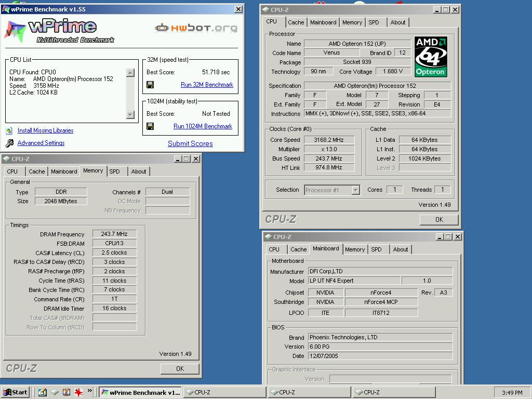532x399 pixels.
Task: Open the Start menu
Action: point(15,392)
